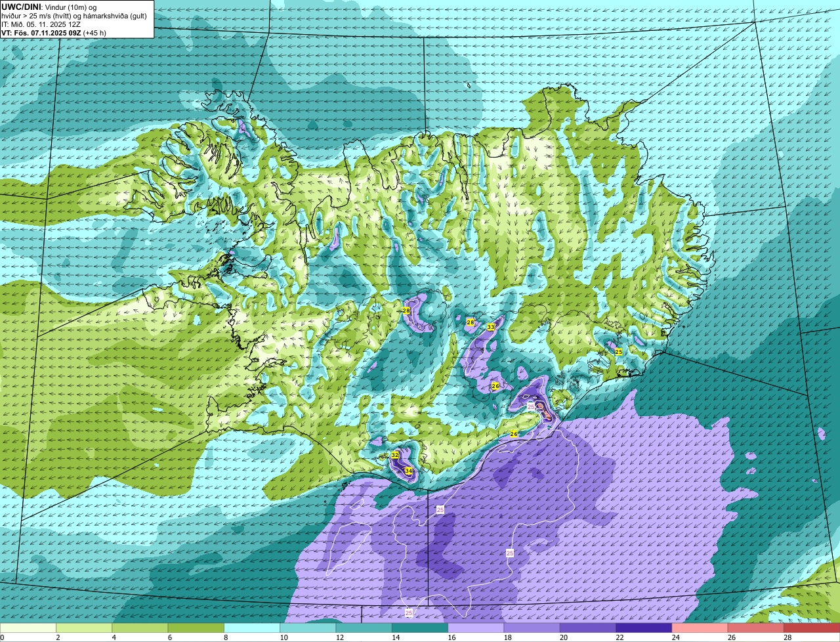Click the legend swatch between 18 and 20
The width and height of the screenshot is (840, 642).
click(532, 628)
